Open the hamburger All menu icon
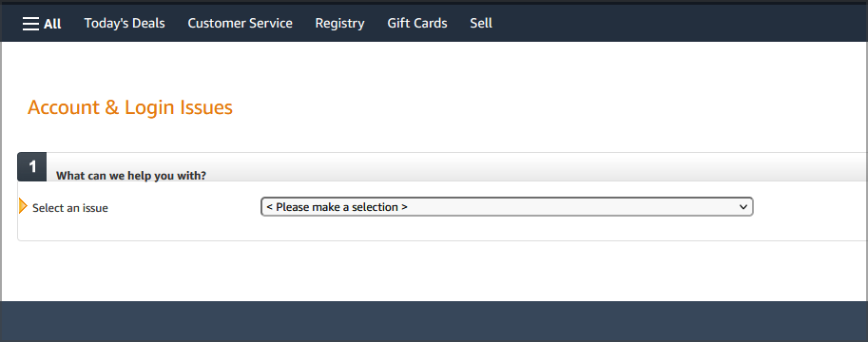 [x=30, y=24]
